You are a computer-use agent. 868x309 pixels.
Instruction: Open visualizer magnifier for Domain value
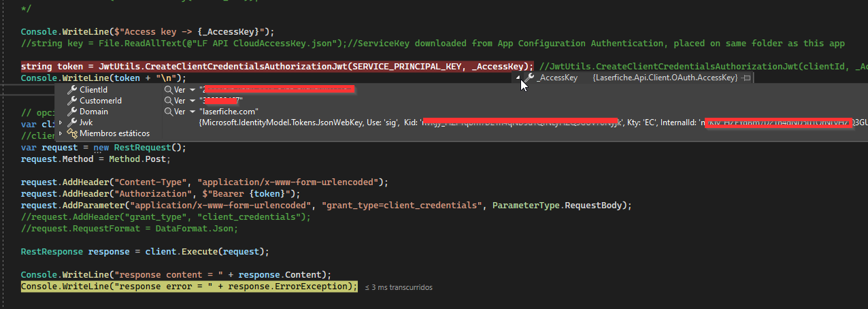[x=168, y=112]
